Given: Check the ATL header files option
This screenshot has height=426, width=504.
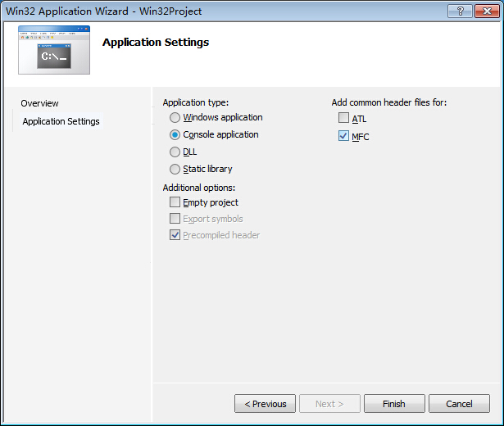Looking at the screenshot, I should tap(343, 118).
